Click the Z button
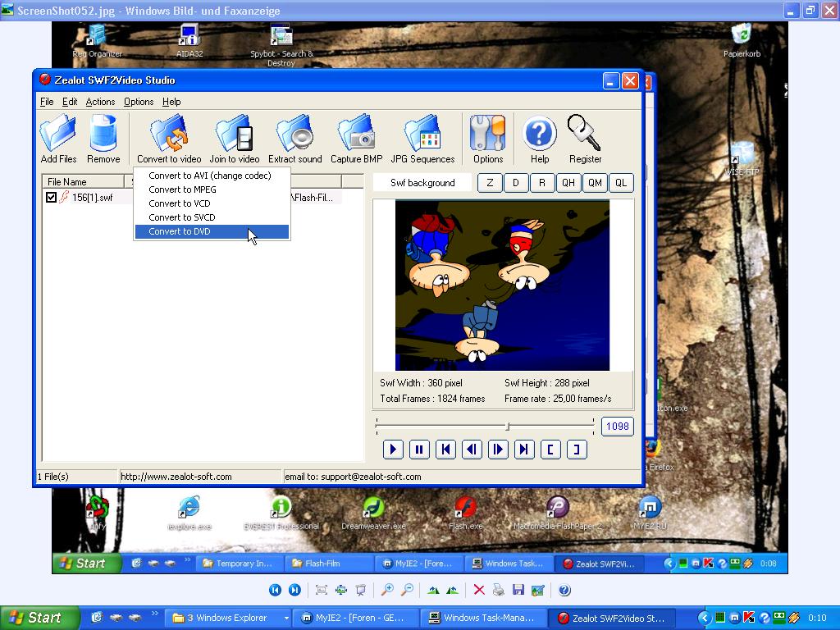This screenshot has height=630, width=840. point(490,183)
